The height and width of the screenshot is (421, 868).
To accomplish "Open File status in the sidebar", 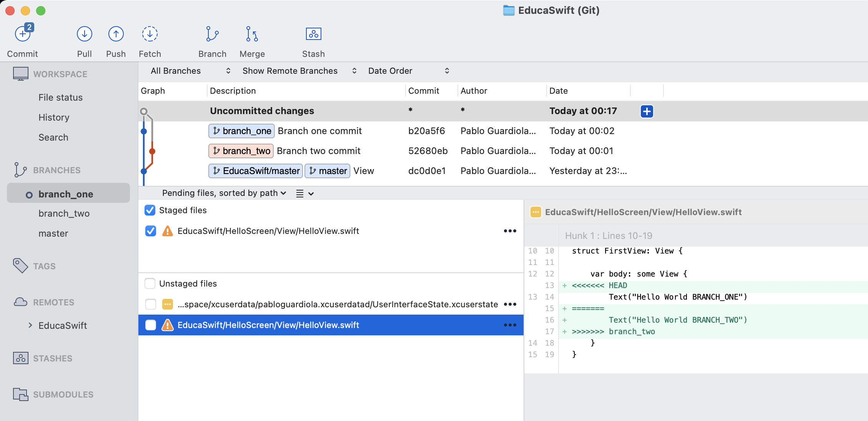I will (x=60, y=98).
